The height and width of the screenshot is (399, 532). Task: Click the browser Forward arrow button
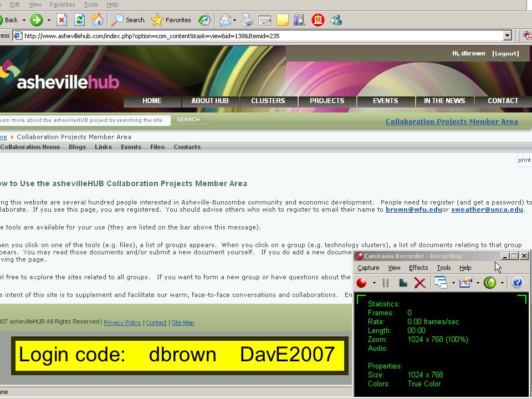click(37, 20)
